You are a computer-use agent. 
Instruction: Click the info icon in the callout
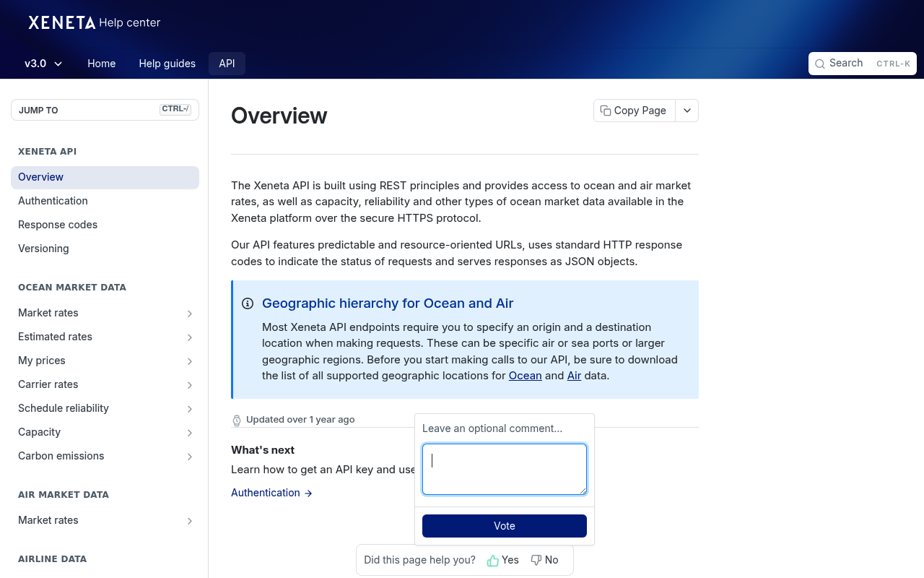coord(248,303)
